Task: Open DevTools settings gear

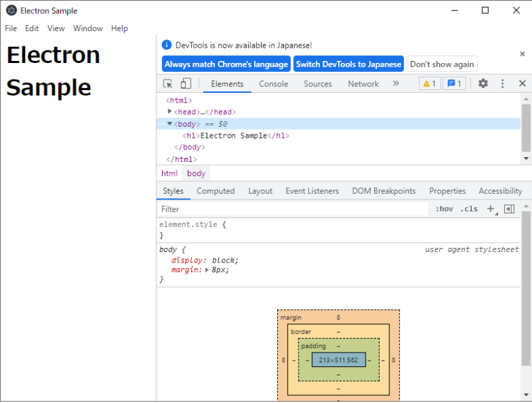Action: tap(483, 84)
